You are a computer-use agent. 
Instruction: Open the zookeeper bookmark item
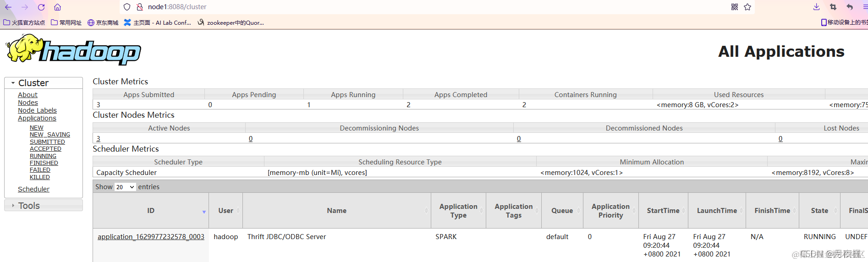(x=231, y=22)
